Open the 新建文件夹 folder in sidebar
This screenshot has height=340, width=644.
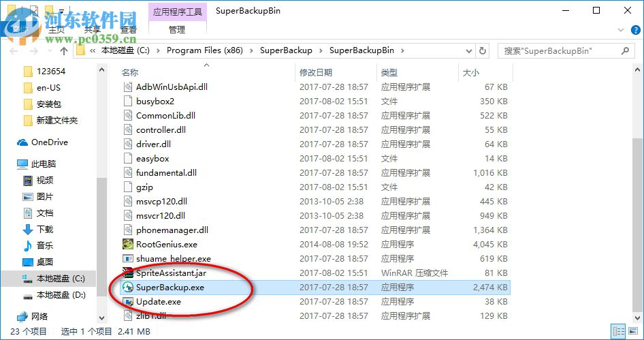(57, 121)
